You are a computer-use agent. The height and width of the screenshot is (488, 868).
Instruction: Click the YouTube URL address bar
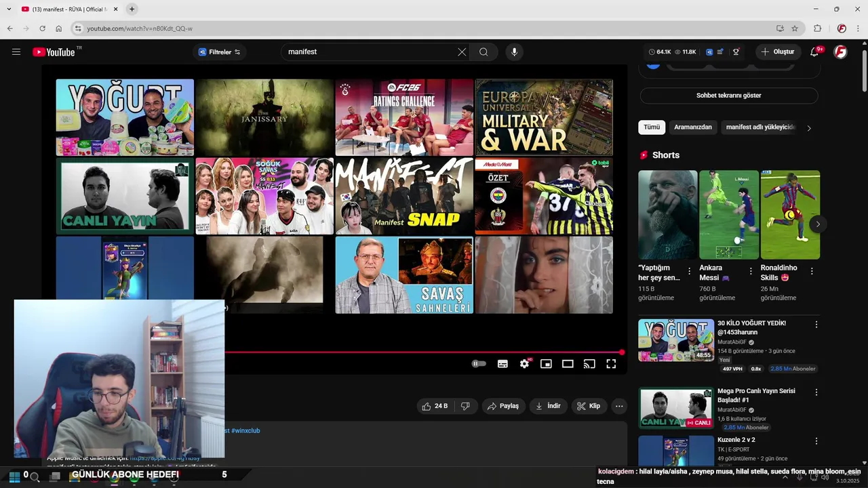[x=427, y=28]
